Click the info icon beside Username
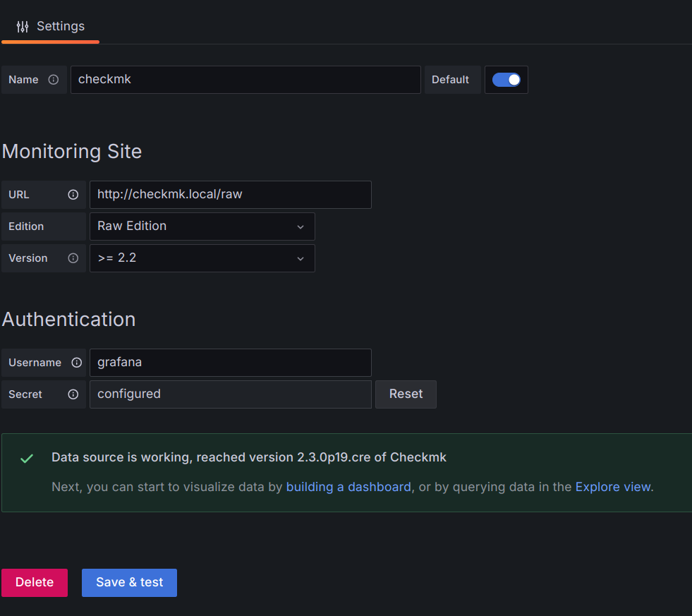The width and height of the screenshot is (692, 616). point(75,363)
